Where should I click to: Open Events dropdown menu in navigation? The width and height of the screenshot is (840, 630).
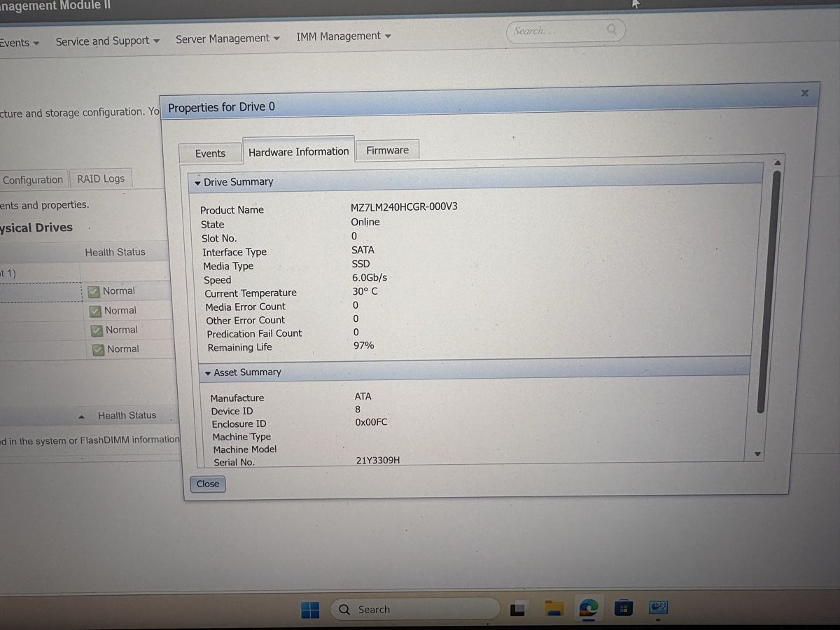tap(20, 43)
